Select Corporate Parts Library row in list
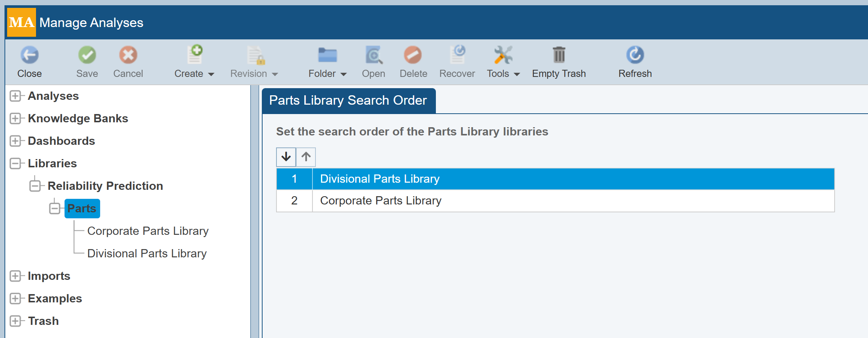This screenshot has width=868, height=338. [x=380, y=201]
